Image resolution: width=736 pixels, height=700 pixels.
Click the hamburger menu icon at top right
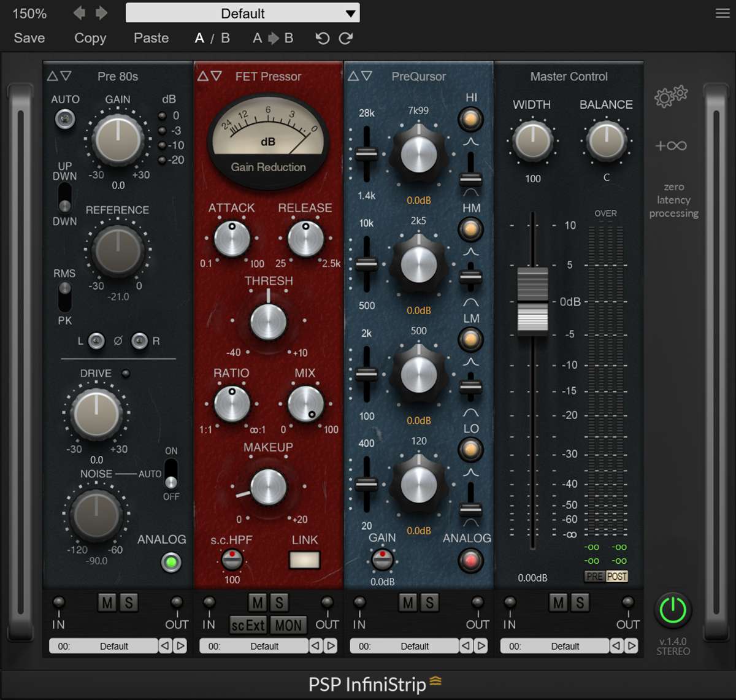(723, 13)
